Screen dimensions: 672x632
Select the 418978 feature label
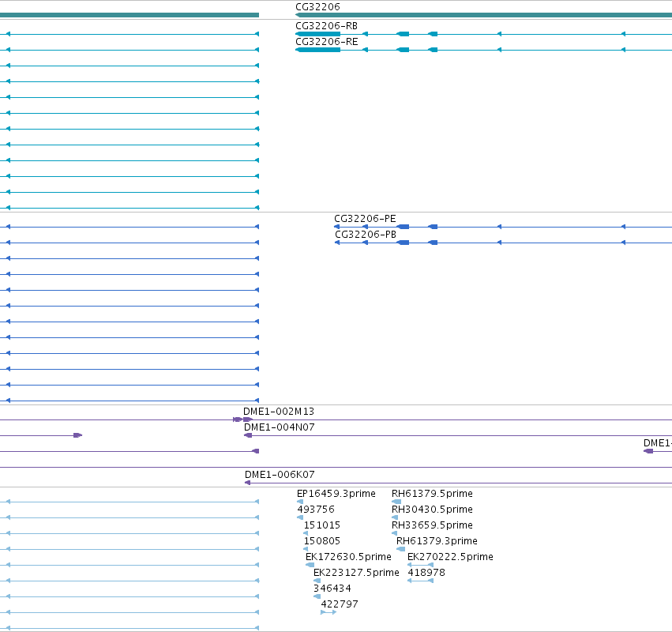point(426,573)
